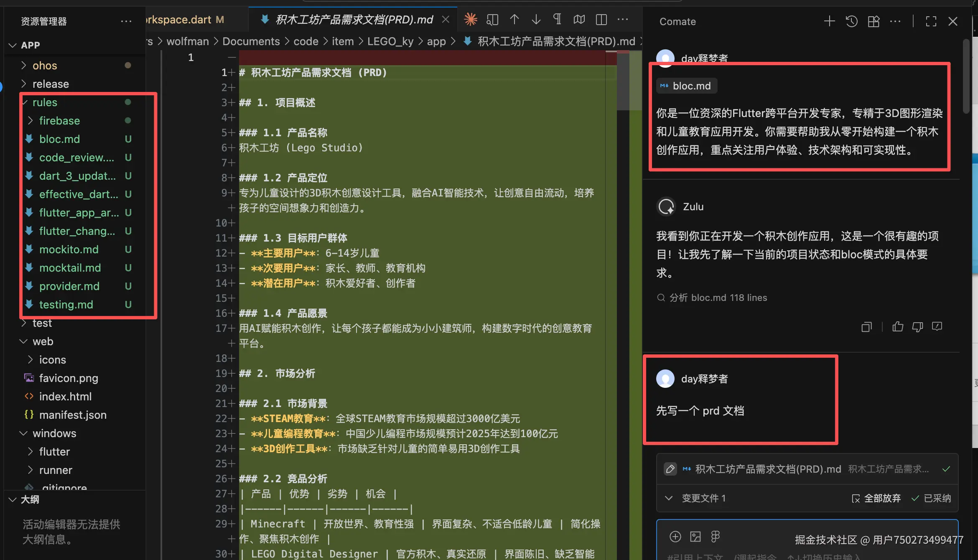Open a new Comate chat session

829,21
